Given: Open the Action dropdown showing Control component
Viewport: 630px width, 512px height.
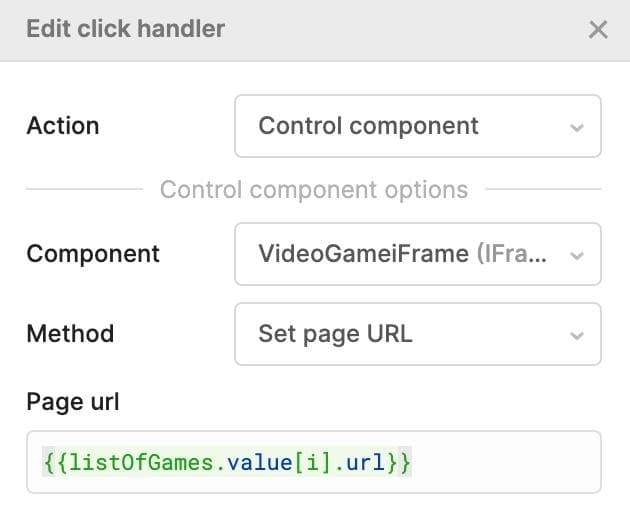Looking at the screenshot, I should coord(417,126).
